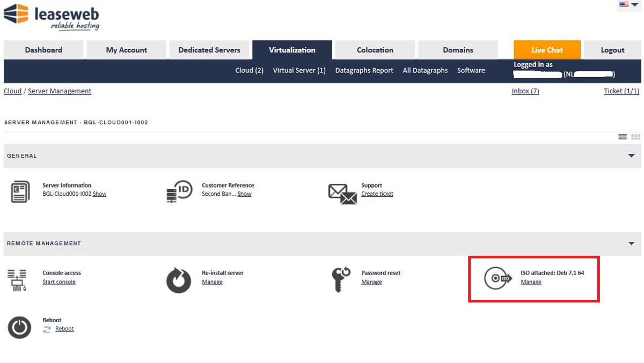Click the ISO attached disc icon
This screenshot has height=363, width=644.
pos(496,279)
